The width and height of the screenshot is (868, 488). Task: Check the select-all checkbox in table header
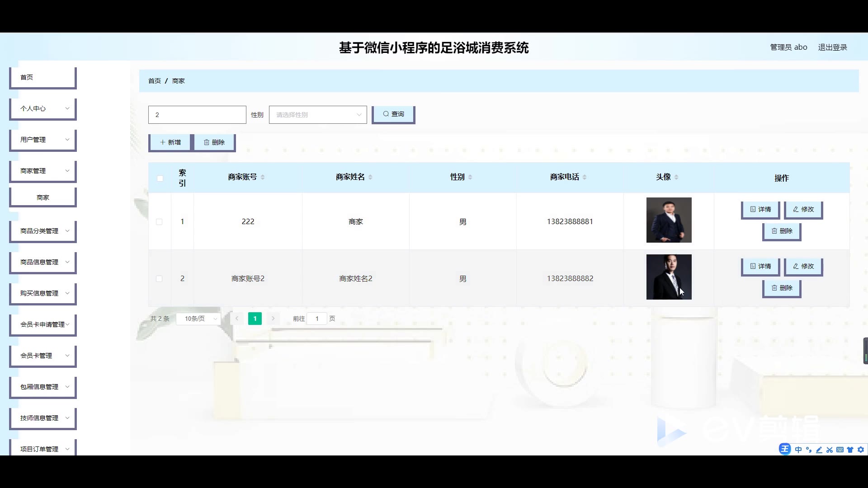(160, 178)
